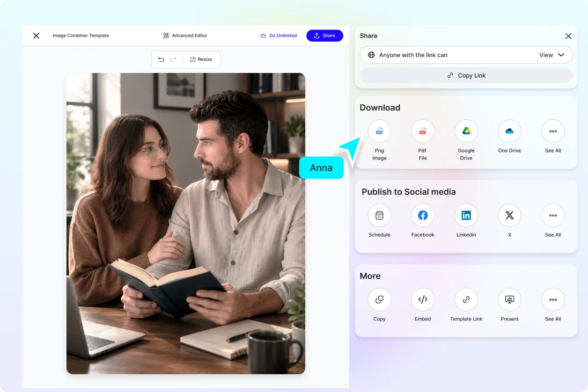Get the Template Link

click(466, 300)
